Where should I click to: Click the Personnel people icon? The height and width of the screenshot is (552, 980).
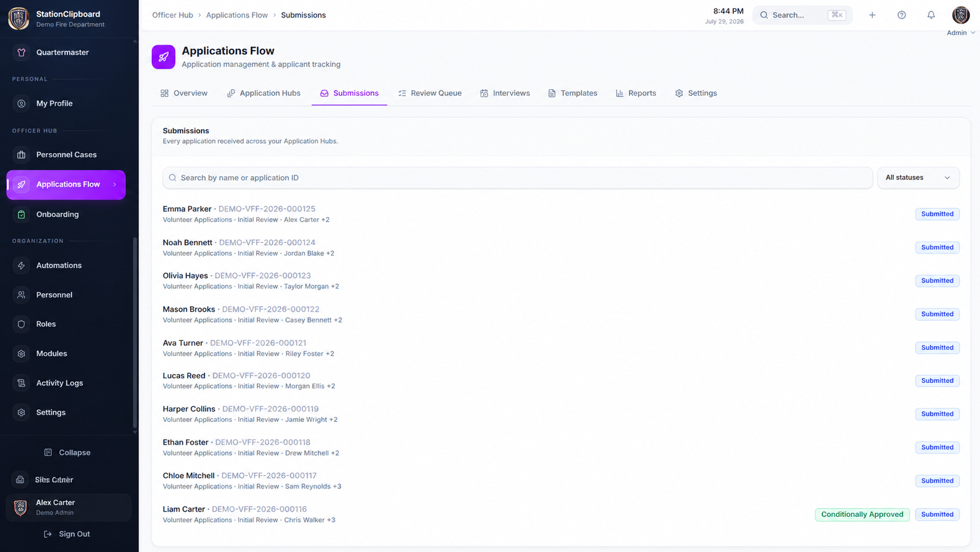coord(21,295)
